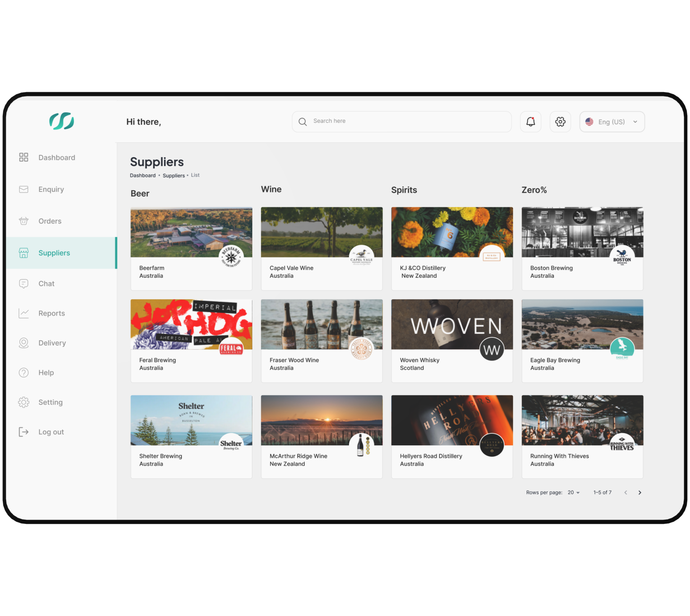
Task: Open Hop Hog Feral Brewing image
Action: tap(191, 324)
